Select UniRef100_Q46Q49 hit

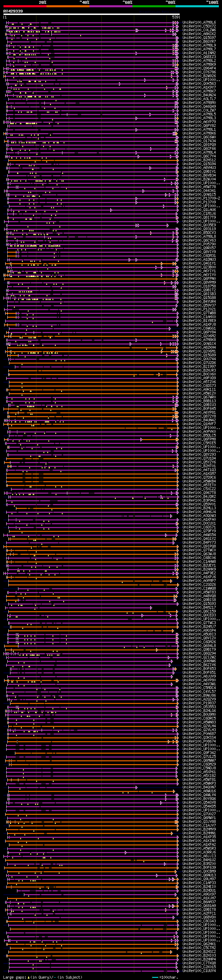[x=199, y=106]
